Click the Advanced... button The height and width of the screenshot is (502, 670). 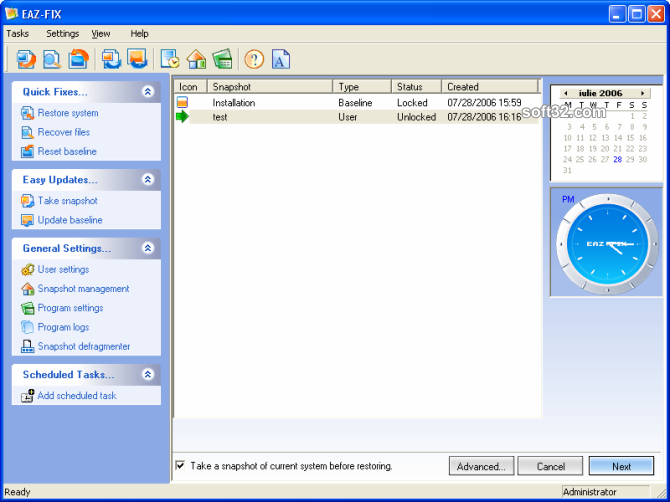pyautogui.click(x=482, y=466)
